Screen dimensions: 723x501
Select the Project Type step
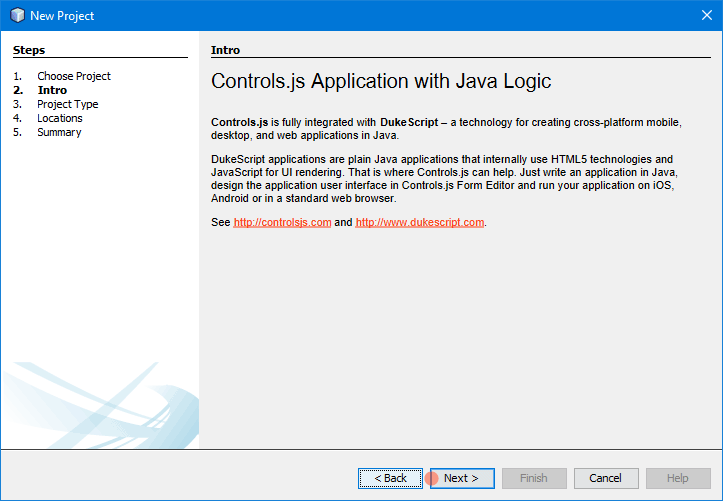pos(68,104)
